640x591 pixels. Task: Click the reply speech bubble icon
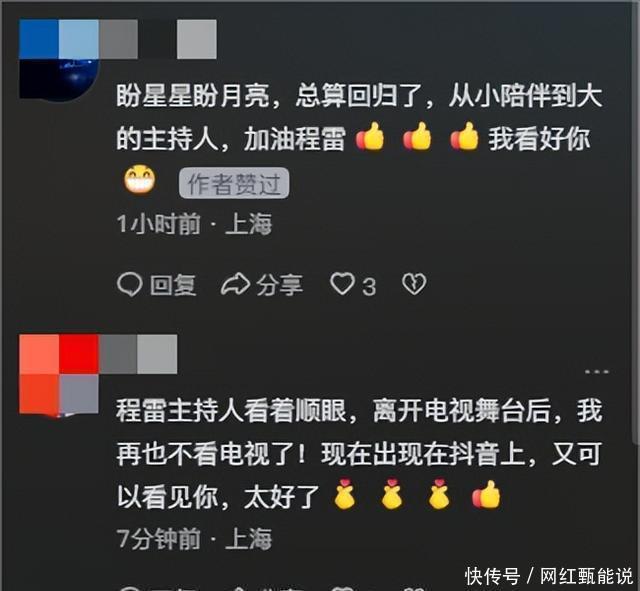[x=129, y=284]
